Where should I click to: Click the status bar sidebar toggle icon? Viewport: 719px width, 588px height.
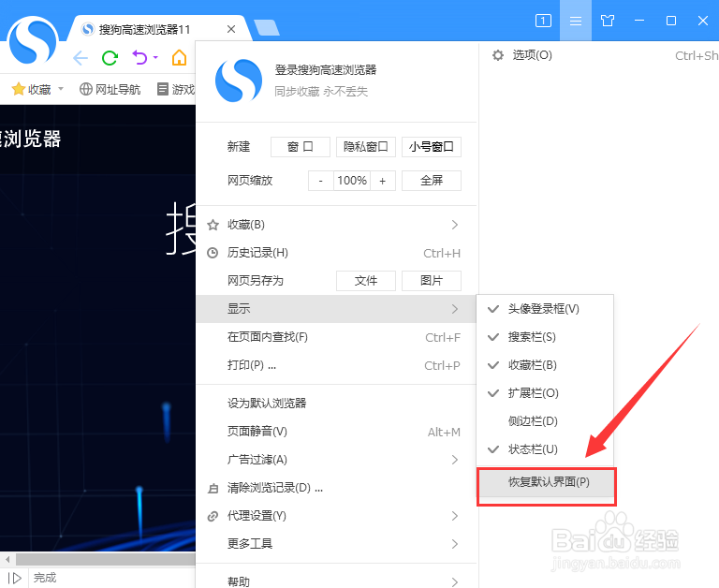(15, 578)
